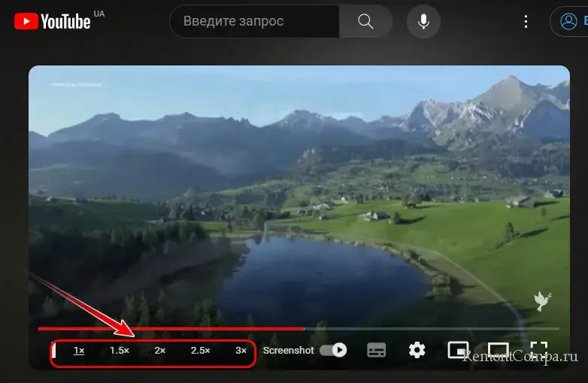The width and height of the screenshot is (588, 383).
Task: Click the search magnifier button
Action: [365, 22]
